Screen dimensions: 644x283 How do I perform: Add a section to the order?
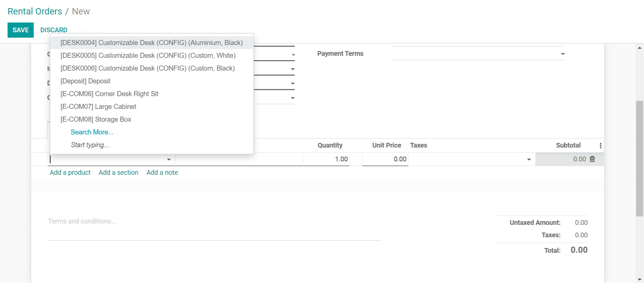click(118, 172)
